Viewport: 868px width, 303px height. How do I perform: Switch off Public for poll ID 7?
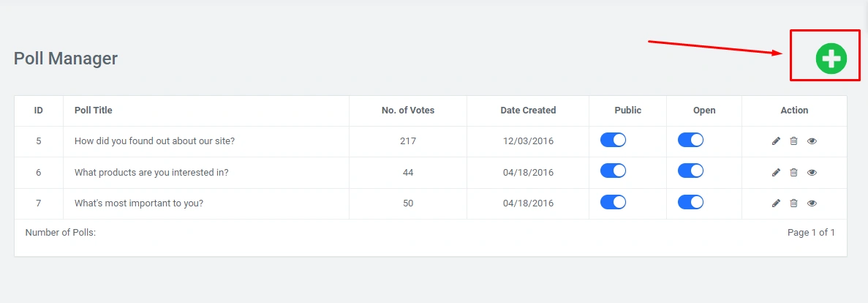pos(613,202)
